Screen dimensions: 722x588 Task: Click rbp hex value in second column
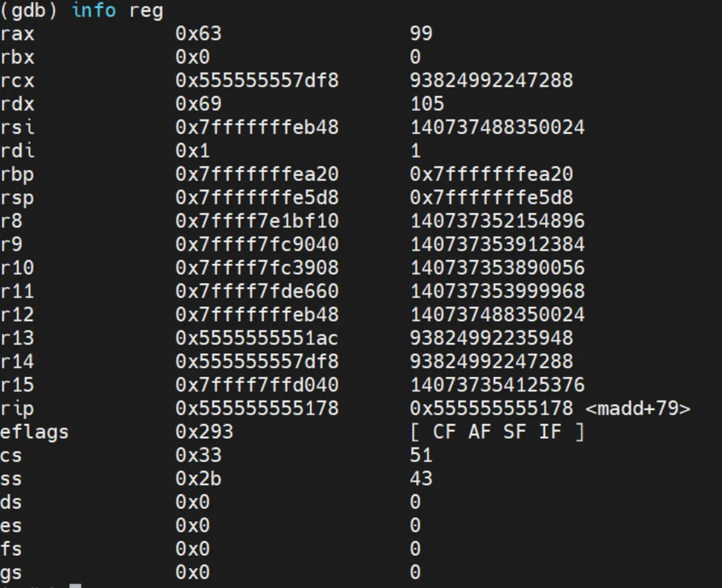click(257, 175)
